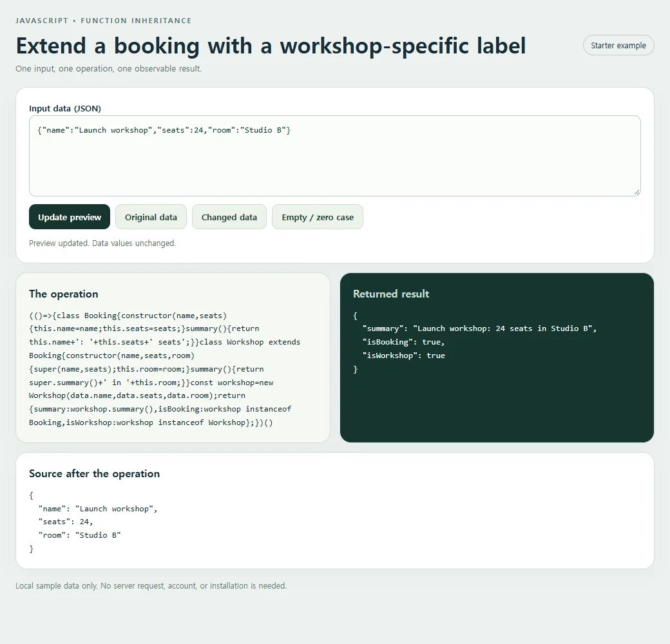Load the Changed data preset
The width and height of the screenshot is (670, 644).
tap(229, 217)
